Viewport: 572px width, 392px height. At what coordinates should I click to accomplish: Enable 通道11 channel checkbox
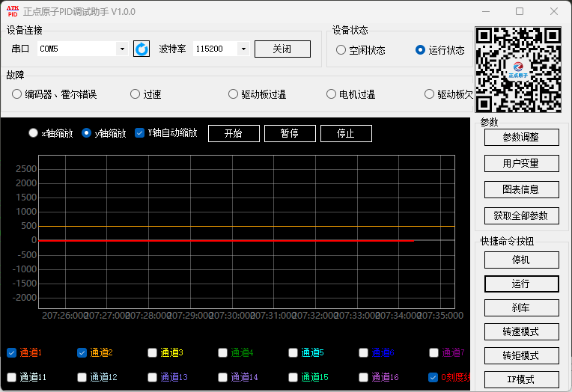point(12,377)
